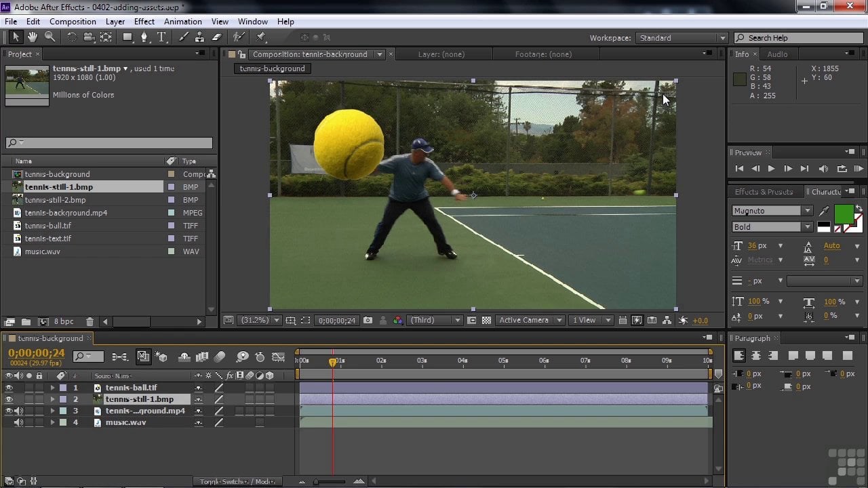Hide the tennis-ball.tif layer

(9, 388)
